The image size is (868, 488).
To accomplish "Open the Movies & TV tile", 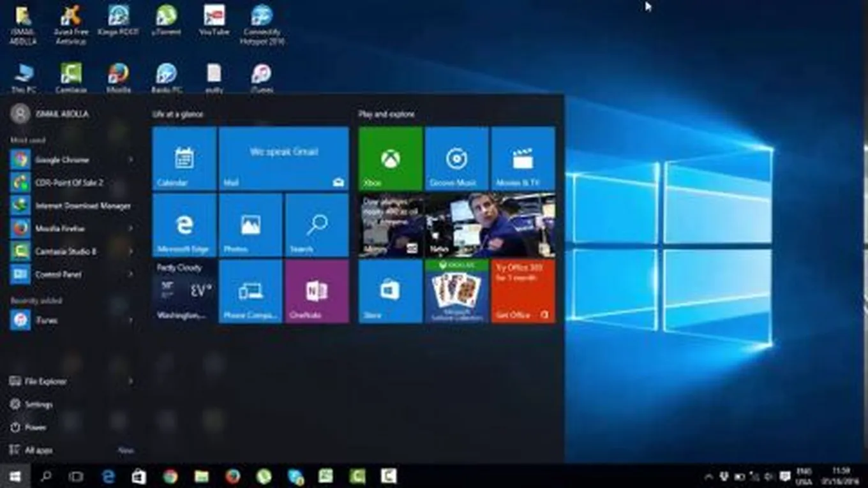I will pyautogui.click(x=523, y=158).
